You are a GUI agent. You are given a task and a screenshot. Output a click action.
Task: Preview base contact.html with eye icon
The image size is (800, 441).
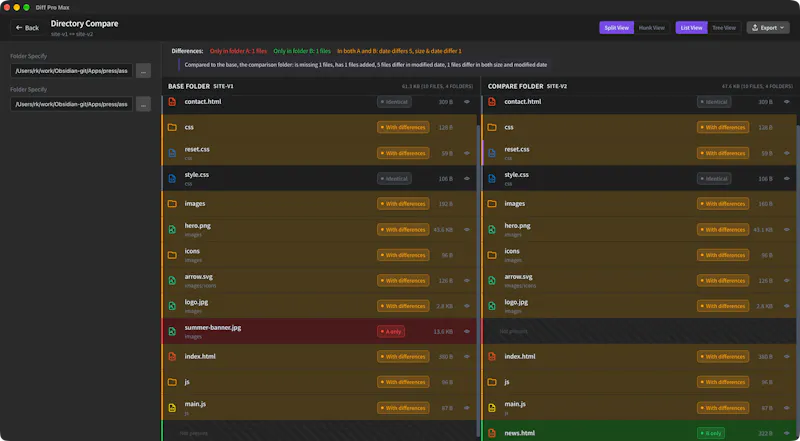(467, 102)
